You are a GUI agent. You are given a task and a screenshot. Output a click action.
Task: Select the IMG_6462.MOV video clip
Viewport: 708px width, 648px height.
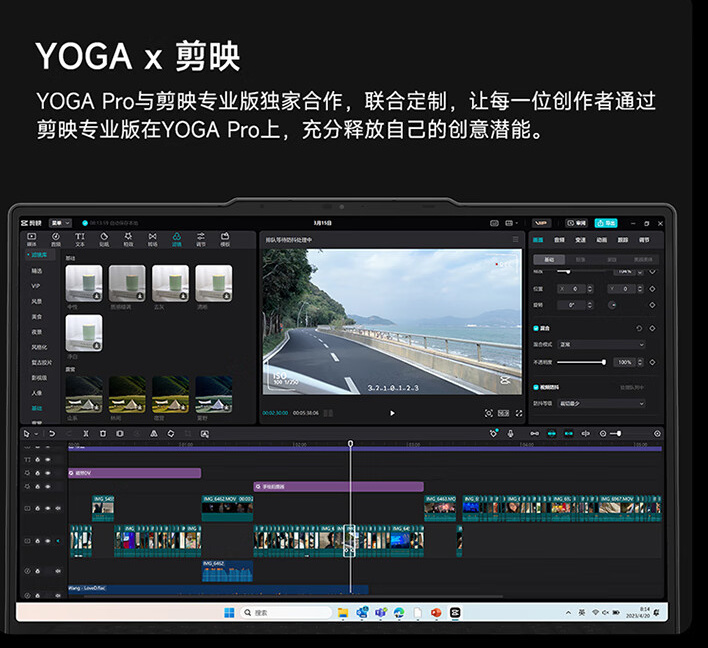tap(227, 508)
